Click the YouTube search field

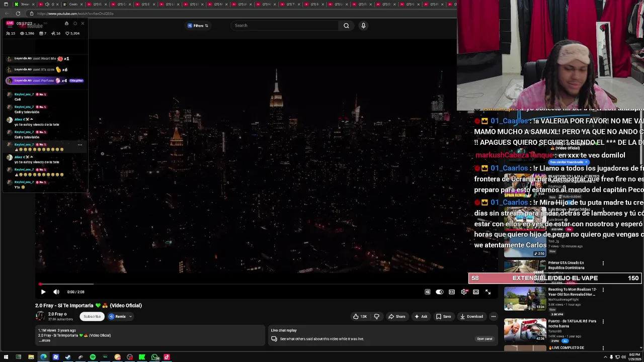point(284,26)
